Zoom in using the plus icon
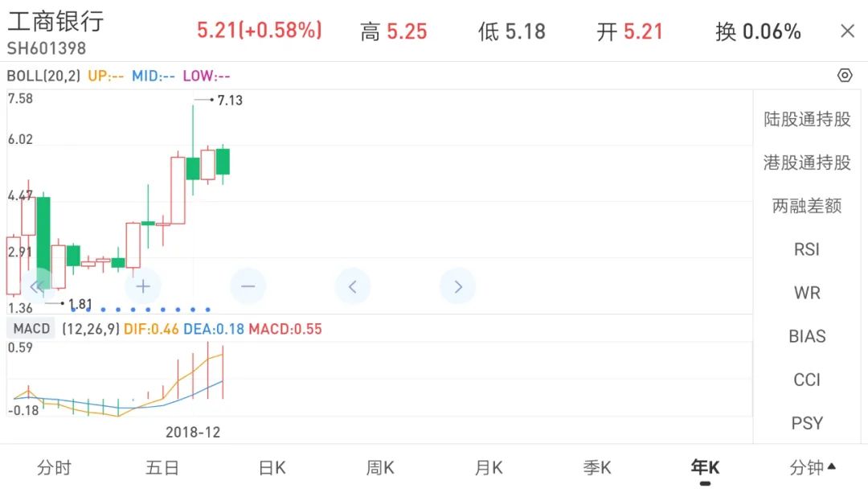The width and height of the screenshot is (868, 489). point(142,286)
